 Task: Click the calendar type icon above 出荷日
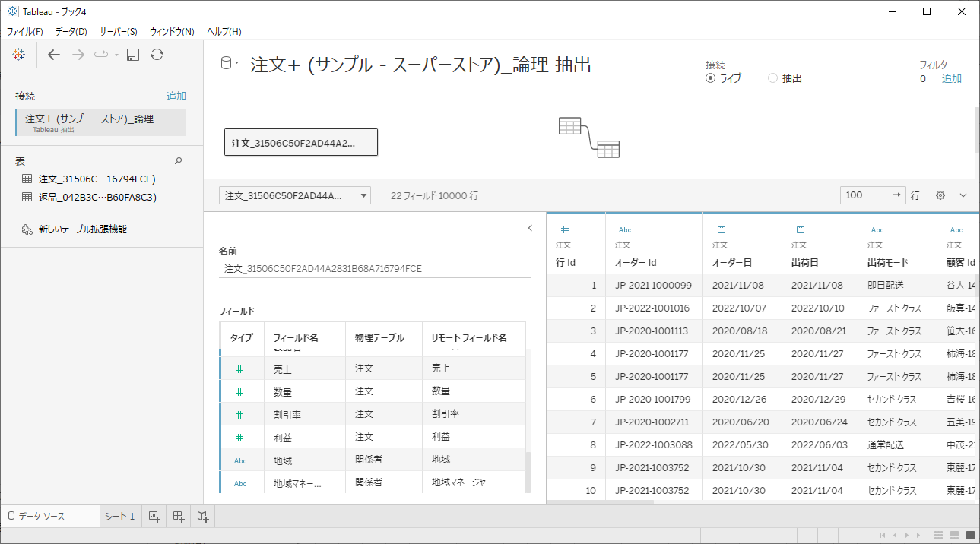[801, 229]
